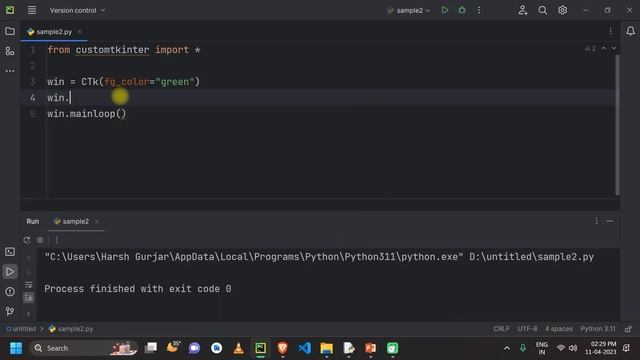This screenshot has height=360, width=640.
Task: Go to previous highlighted error
Action: click(x=604, y=49)
